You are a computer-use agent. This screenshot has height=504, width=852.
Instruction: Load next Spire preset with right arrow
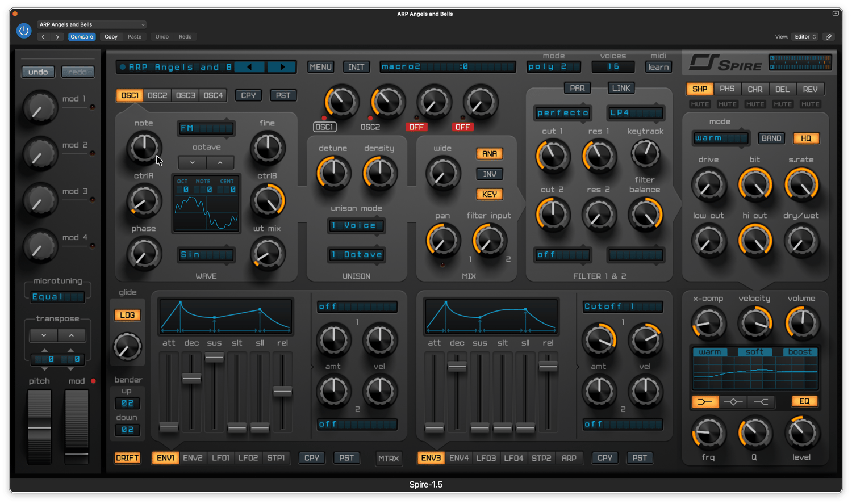pos(282,67)
